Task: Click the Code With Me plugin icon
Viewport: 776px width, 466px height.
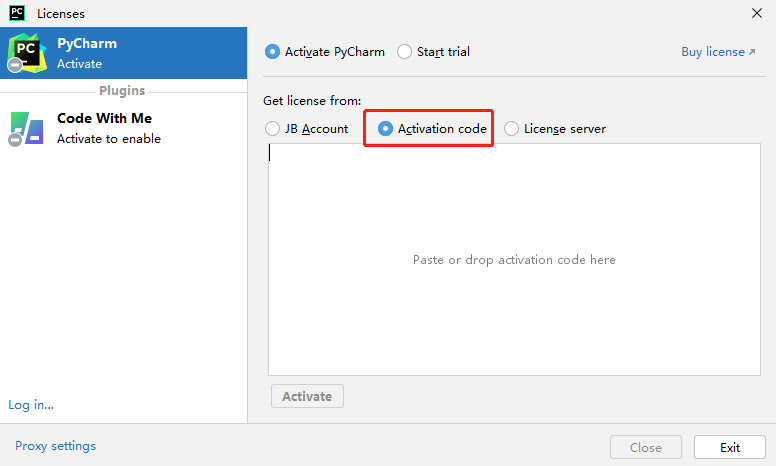Action: [26, 129]
